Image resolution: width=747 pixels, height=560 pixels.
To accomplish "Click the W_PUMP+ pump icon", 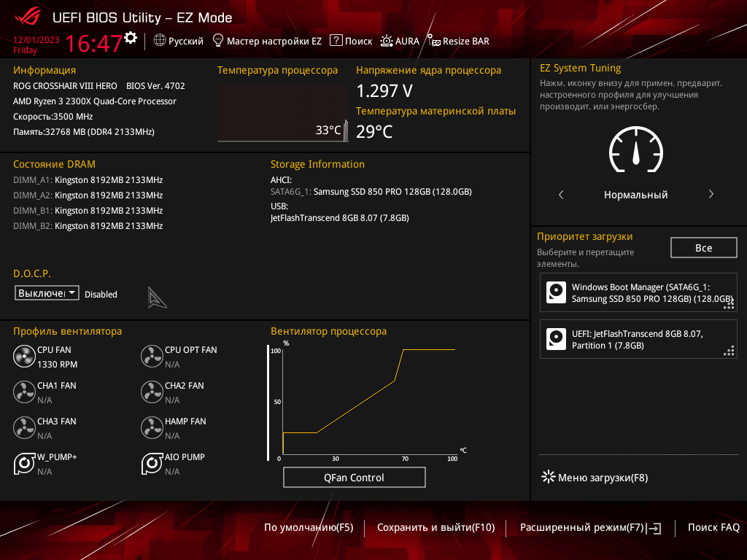I will pyautogui.click(x=24, y=464).
